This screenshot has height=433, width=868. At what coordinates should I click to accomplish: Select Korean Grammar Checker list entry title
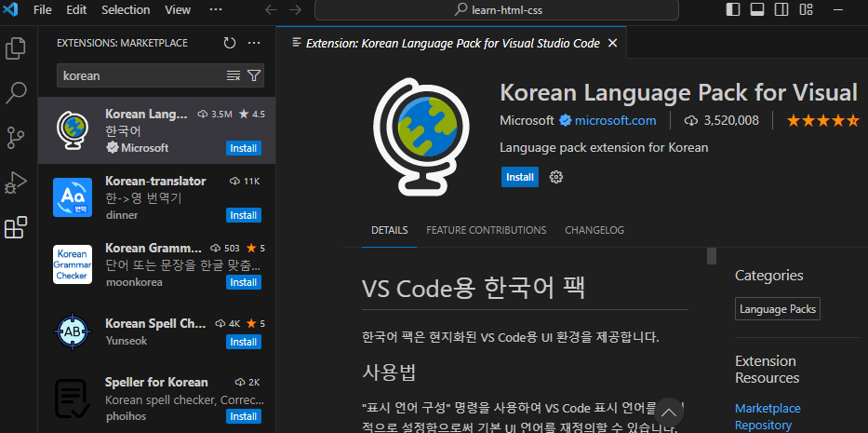154,248
